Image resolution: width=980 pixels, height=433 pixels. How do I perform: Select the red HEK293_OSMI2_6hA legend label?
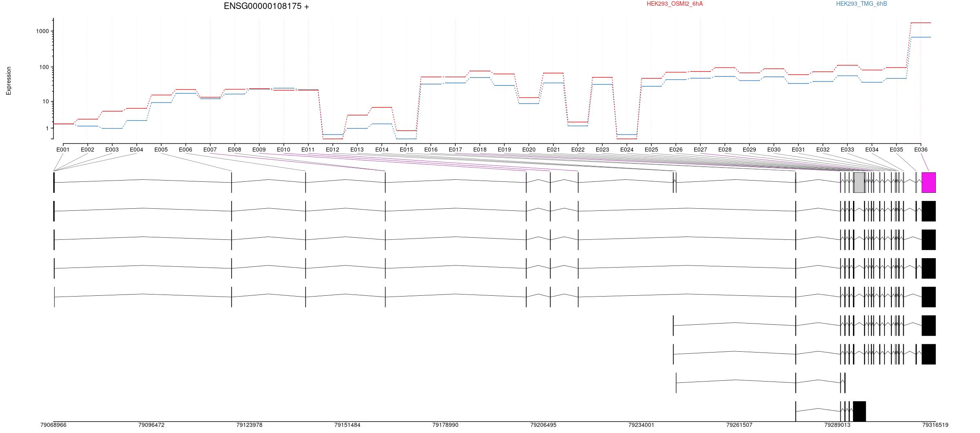click(675, 4)
